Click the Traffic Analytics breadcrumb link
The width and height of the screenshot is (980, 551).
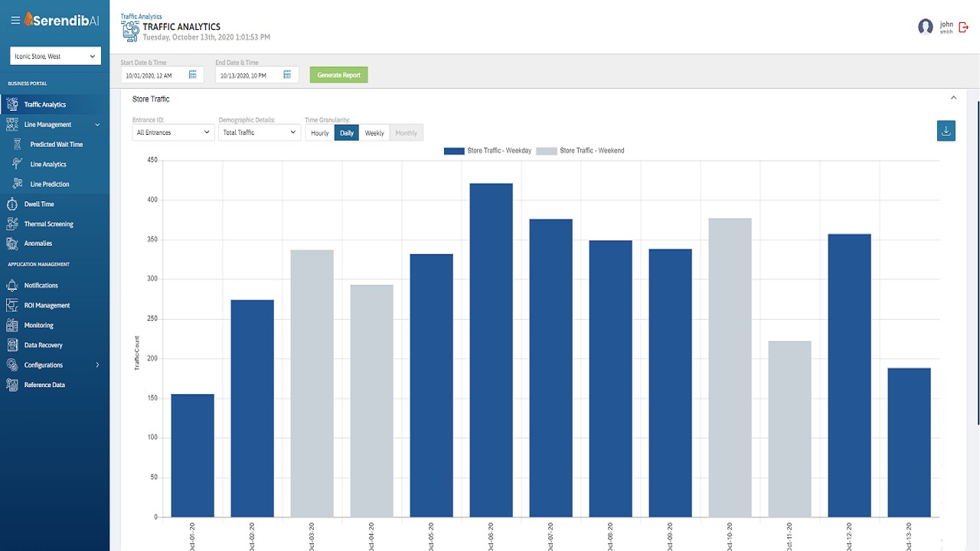pyautogui.click(x=142, y=16)
